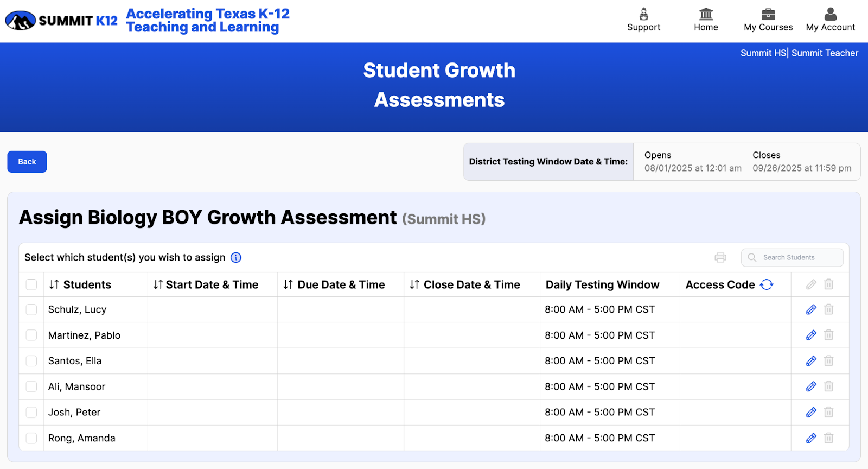The height and width of the screenshot is (469, 868).
Task: Click the Access Code column header text
Action: click(720, 284)
